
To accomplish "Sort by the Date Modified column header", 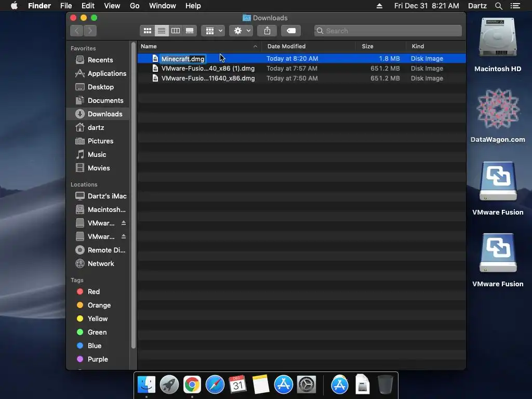I will tap(309, 46).
